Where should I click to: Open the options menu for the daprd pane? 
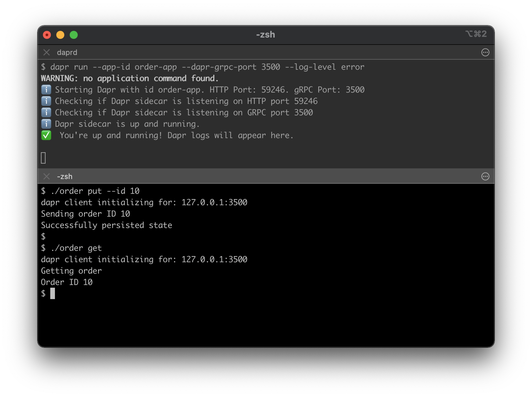pos(485,52)
